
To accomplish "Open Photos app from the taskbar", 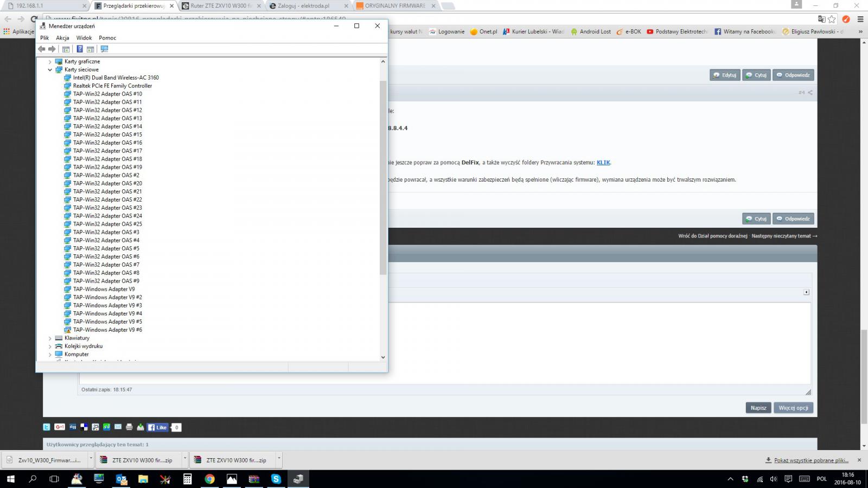I will pos(232,479).
